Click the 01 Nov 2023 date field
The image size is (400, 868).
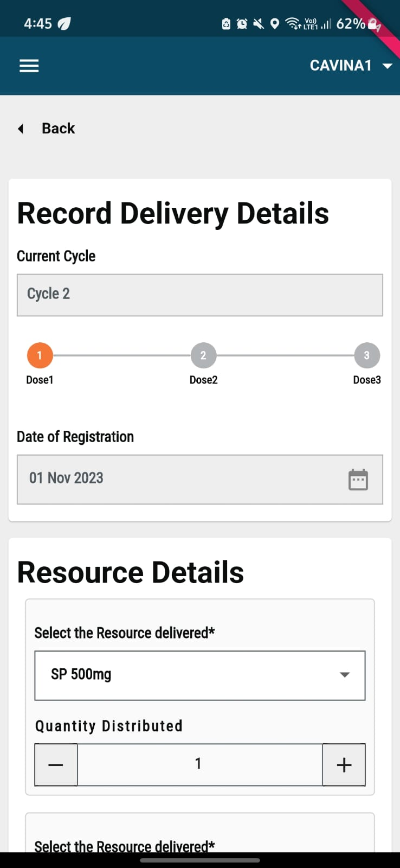(x=179, y=479)
